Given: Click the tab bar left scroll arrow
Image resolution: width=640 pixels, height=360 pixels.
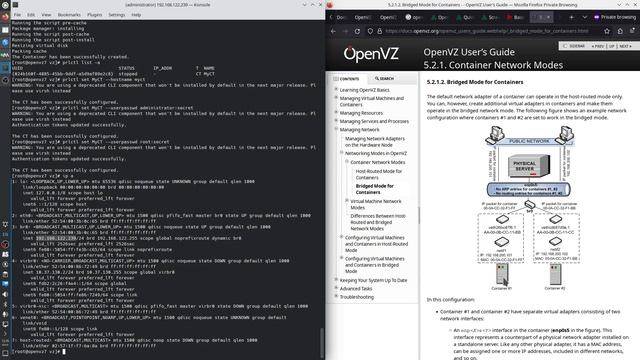Looking at the screenshot, I should pyautogui.click(x=331, y=17).
